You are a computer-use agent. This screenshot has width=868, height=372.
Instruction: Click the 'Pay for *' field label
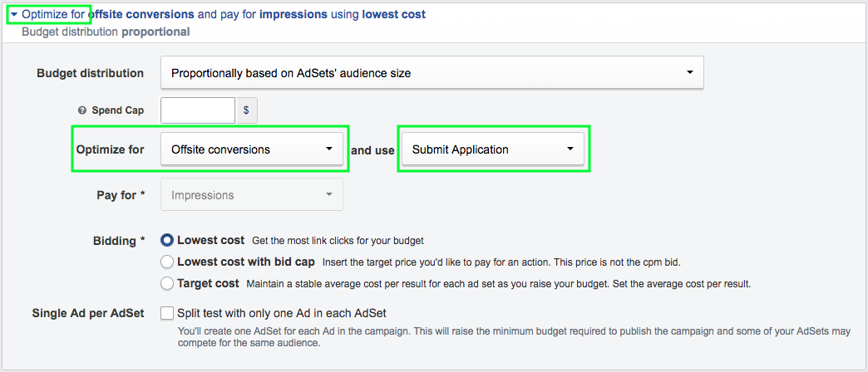(121, 195)
